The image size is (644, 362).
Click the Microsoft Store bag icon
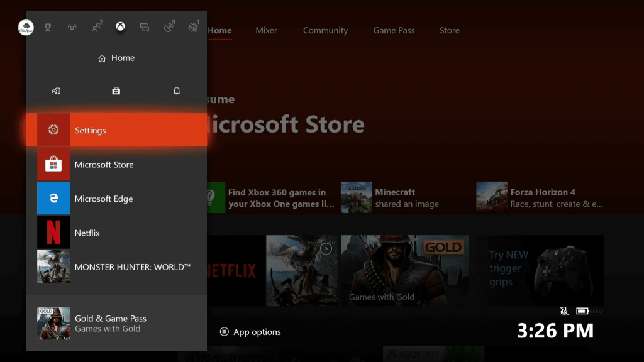coord(53,165)
